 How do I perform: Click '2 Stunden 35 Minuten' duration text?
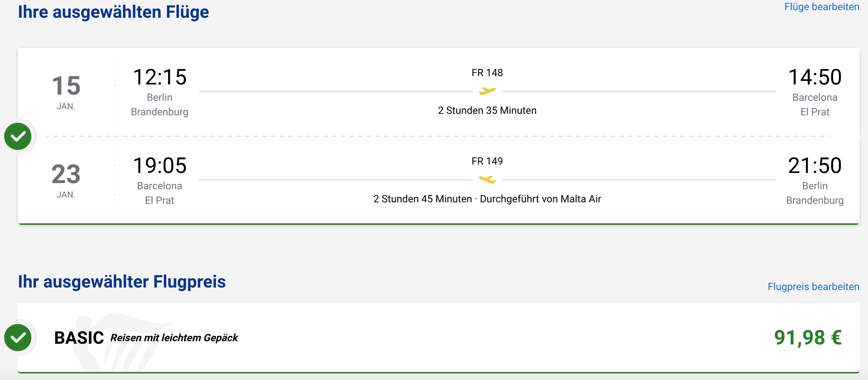tap(487, 111)
